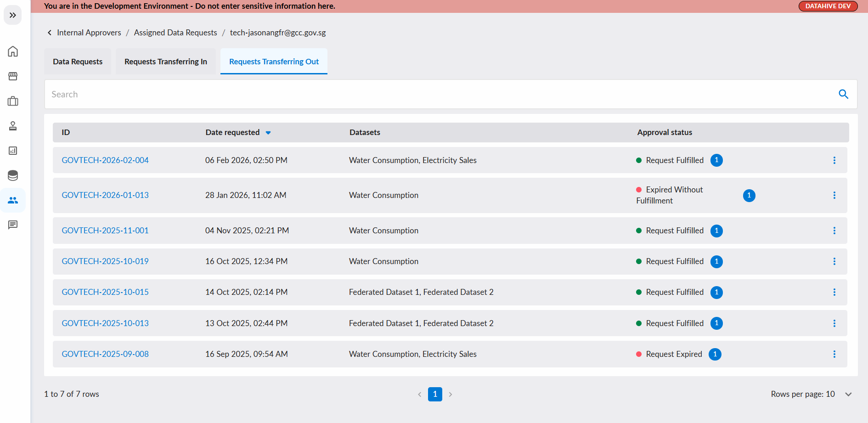Click badge count on GOVTECH-2026-01-013 status
This screenshot has height=423, width=868.
pos(749,195)
